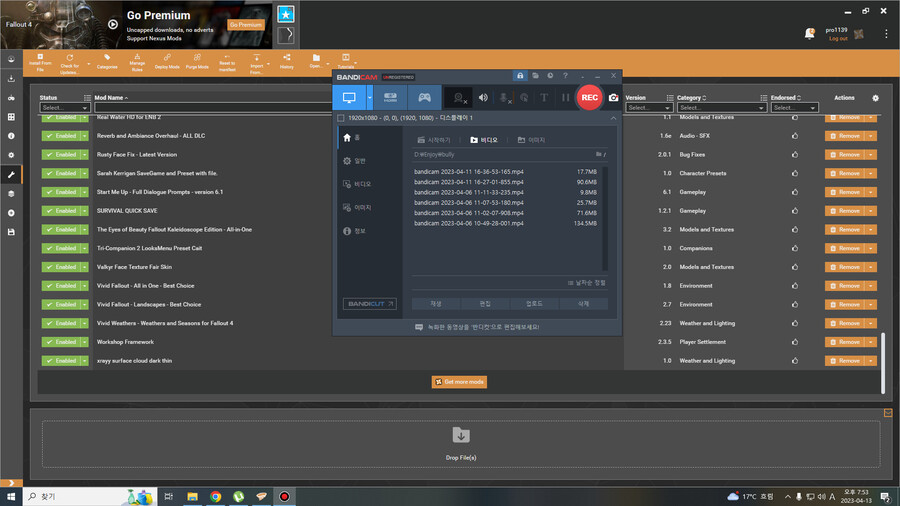Viewport: 900px width, 506px height.
Task: Click the Go Premium button
Action: click(x=245, y=25)
